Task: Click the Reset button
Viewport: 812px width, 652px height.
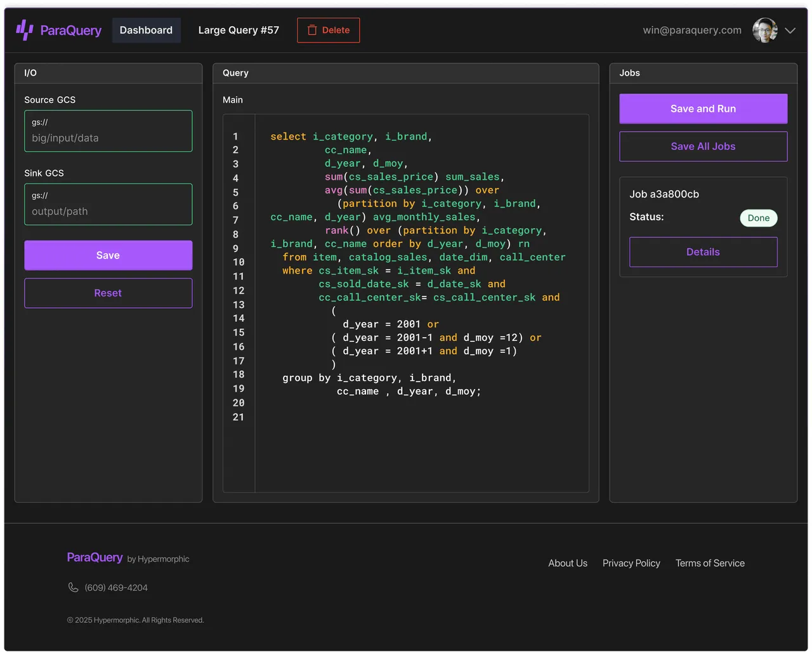Action: tap(108, 293)
